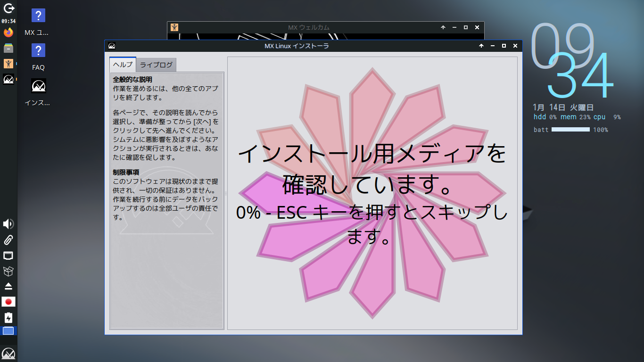Select the インス... installer desktop icon
This screenshot has height=362, width=644.
[38, 92]
